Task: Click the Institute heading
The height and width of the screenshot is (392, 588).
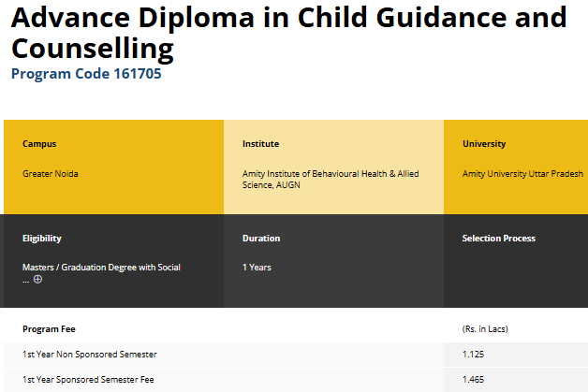Action: [x=260, y=144]
